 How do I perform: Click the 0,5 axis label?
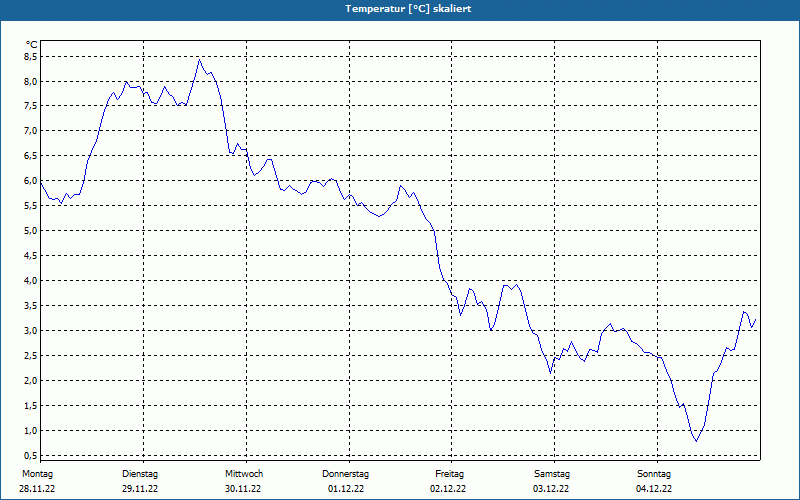[x=31, y=456]
